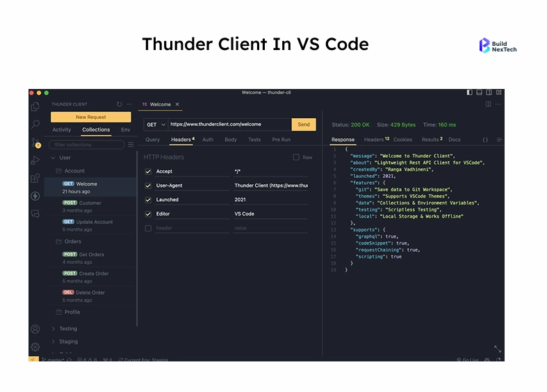This screenshot has height=392, width=547.
Task: Open the Run and Debug view
Action: coord(35,161)
